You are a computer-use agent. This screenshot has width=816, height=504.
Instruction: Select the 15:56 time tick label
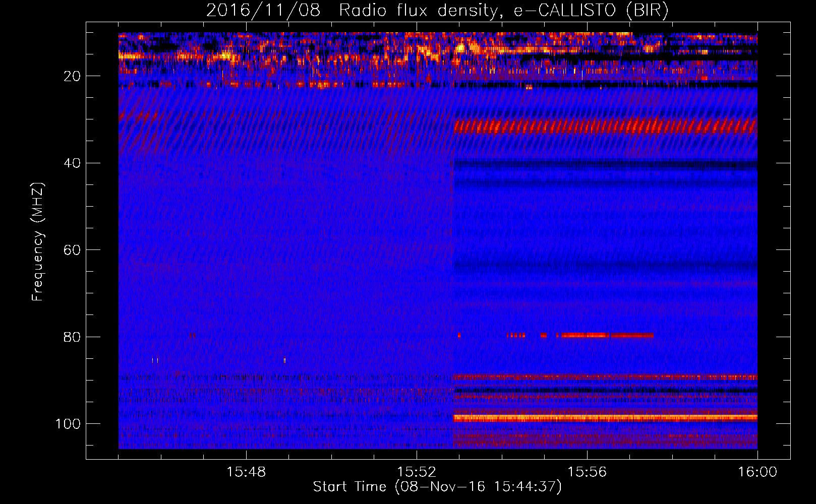tap(587, 472)
